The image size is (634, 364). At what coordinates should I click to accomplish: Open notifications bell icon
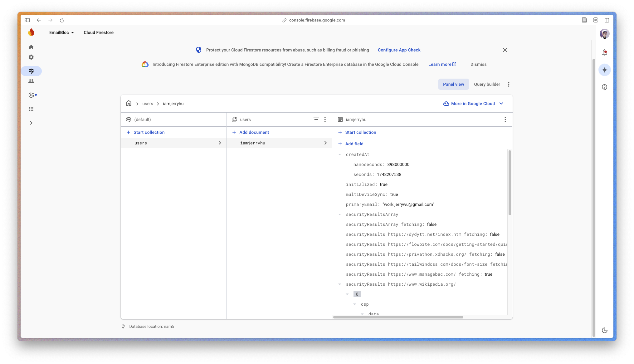(604, 52)
